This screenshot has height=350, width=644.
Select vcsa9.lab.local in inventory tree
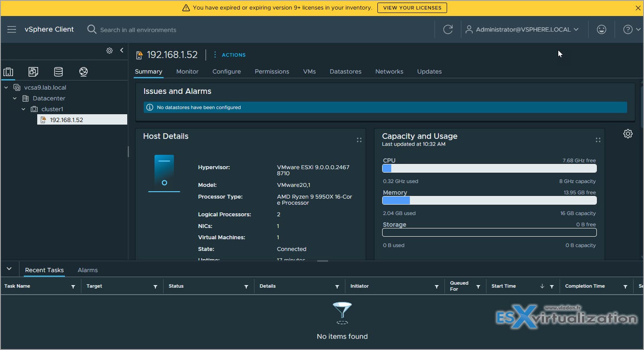pyautogui.click(x=45, y=87)
